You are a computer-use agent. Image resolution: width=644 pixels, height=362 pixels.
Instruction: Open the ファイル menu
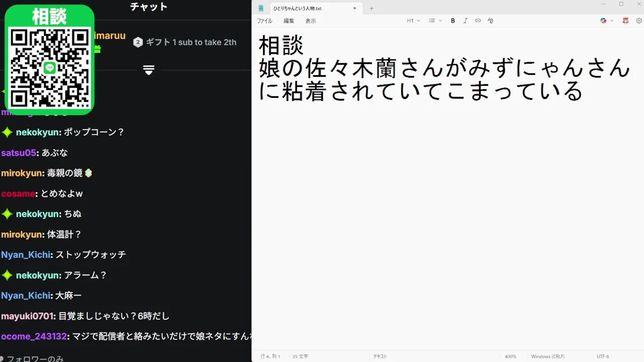click(x=265, y=21)
